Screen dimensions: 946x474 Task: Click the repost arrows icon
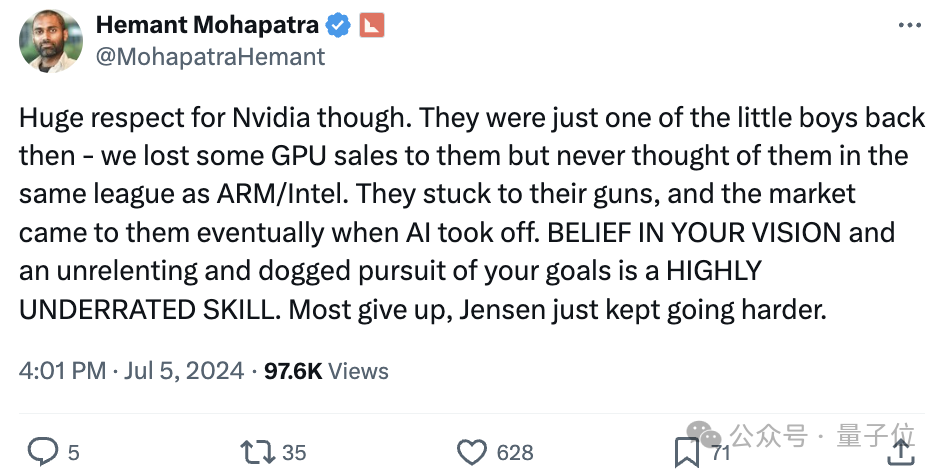[x=257, y=452]
